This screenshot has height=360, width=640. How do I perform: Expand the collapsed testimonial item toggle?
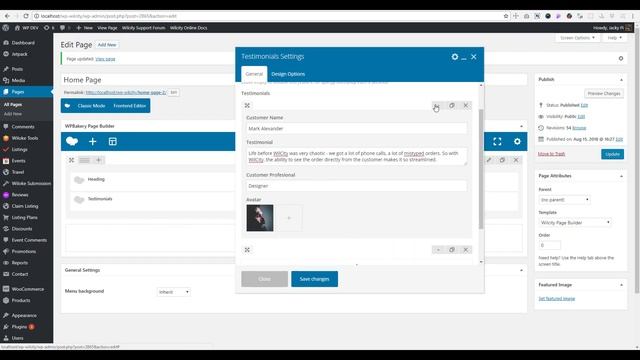(x=438, y=249)
